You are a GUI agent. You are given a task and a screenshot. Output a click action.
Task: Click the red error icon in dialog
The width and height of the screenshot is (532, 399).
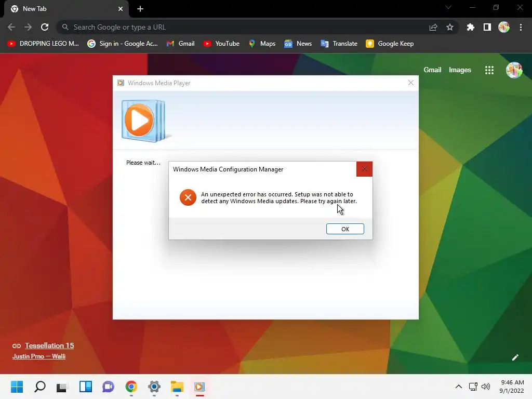[188, 197]
